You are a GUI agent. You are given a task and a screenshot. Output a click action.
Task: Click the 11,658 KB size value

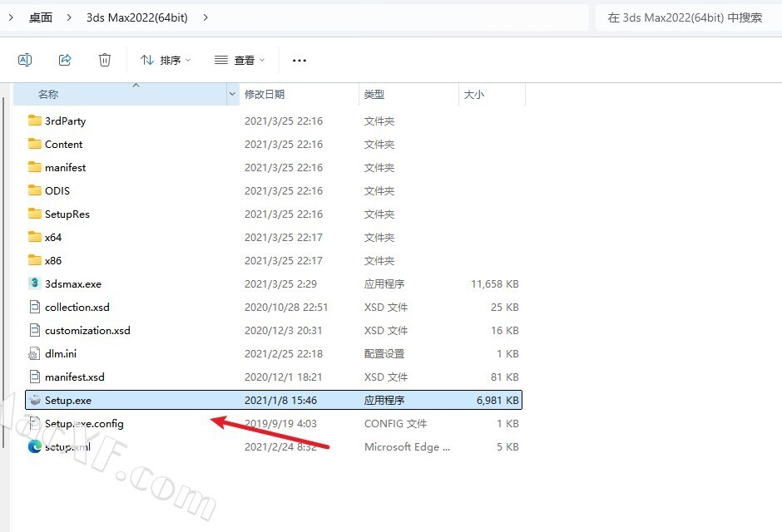[495, 284]
